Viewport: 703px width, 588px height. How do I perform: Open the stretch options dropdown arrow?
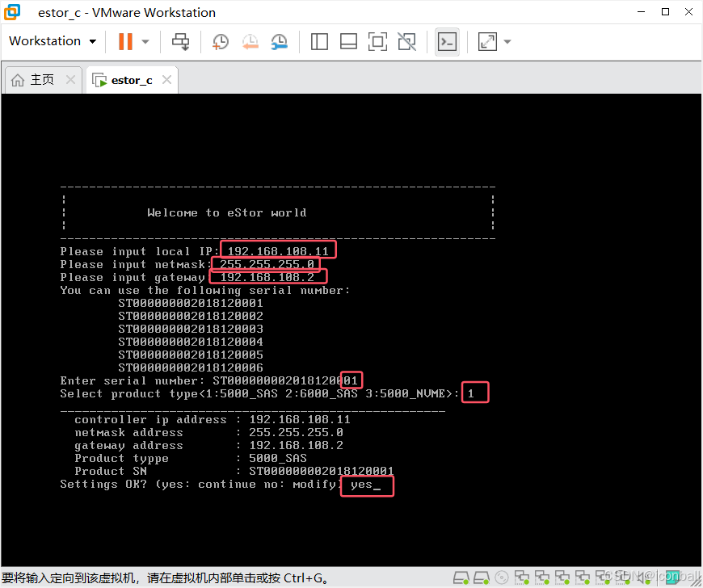507,42
